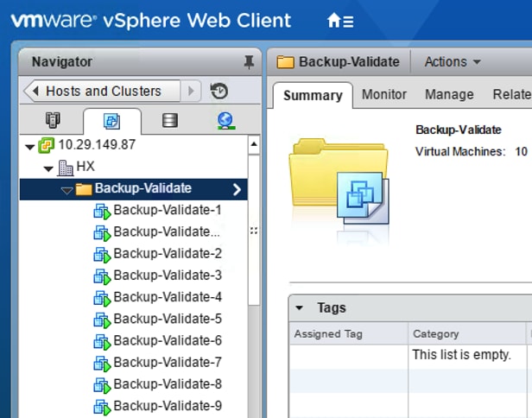The height and width of the screenshot is (418, 532).
Task: Open the Related objects tab
Action: click(512, 94)
